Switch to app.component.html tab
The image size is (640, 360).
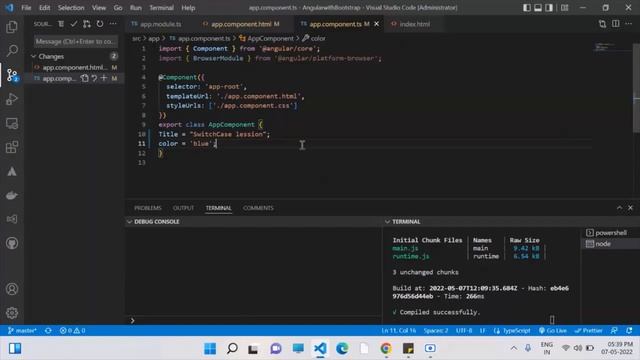[x=241, y=24]
